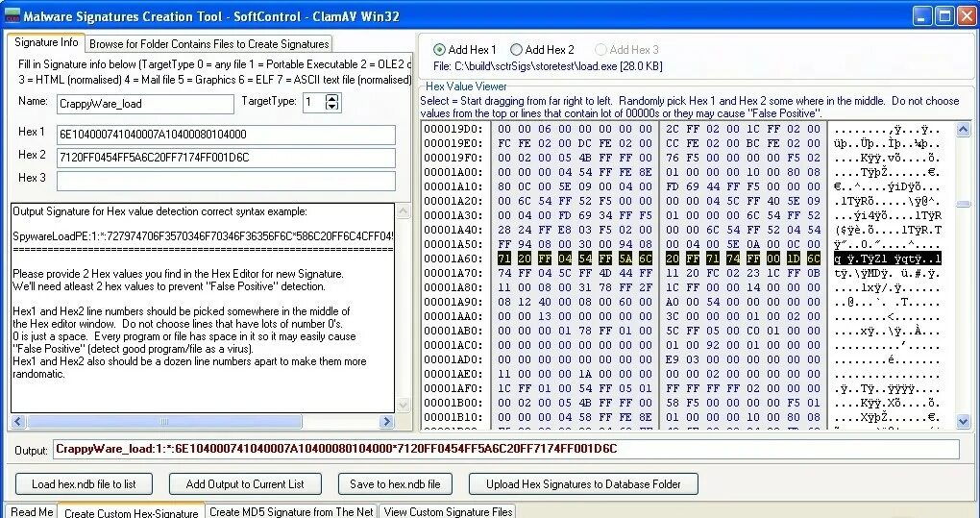
Task: Open Create MD5 Signature from The Net tab
Action: tap(291, 511)
